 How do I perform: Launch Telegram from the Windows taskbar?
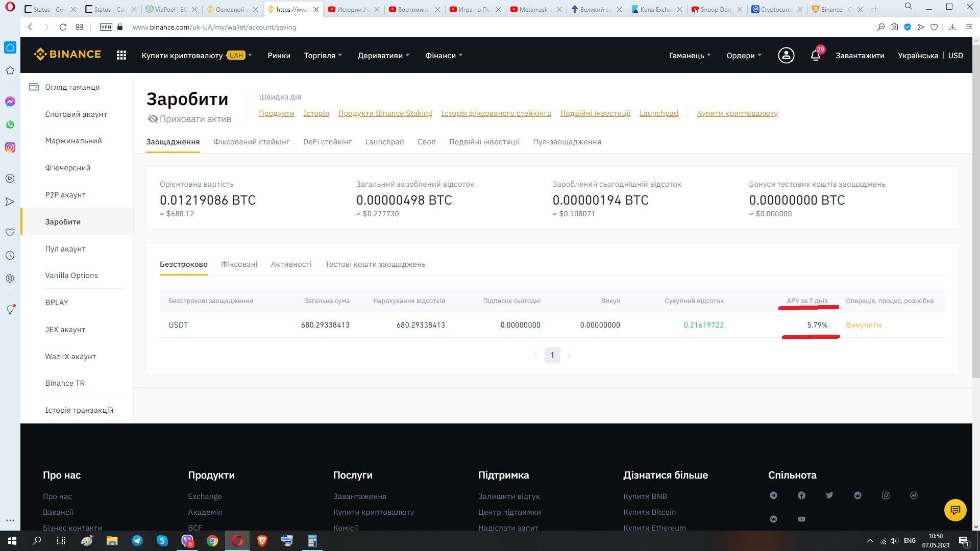click(137, 541)
